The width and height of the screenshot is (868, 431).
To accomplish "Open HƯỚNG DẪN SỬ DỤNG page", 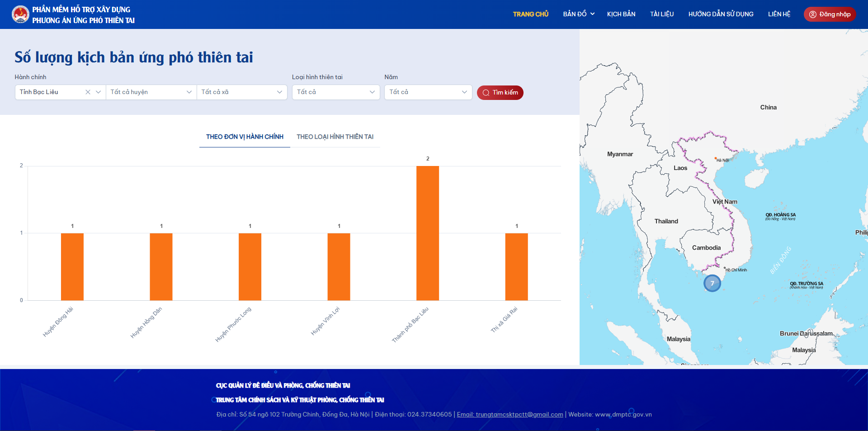I will (x=721, y=14).
